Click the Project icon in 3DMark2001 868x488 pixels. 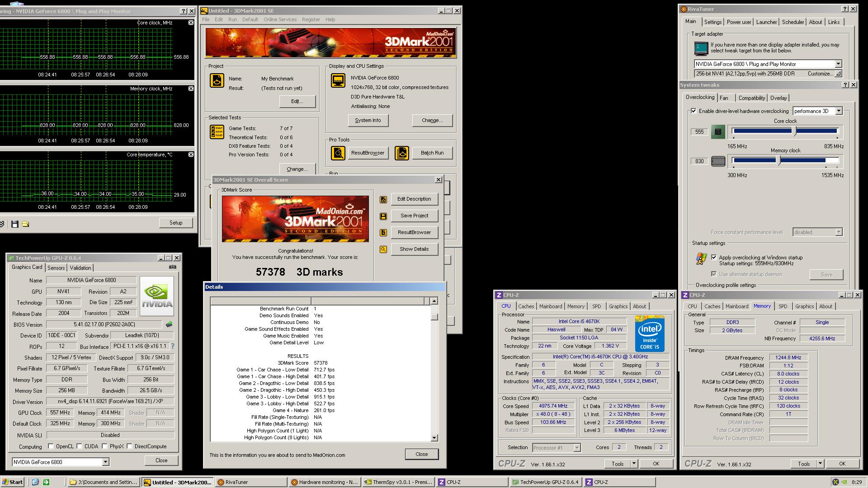[x=217, y=80]
